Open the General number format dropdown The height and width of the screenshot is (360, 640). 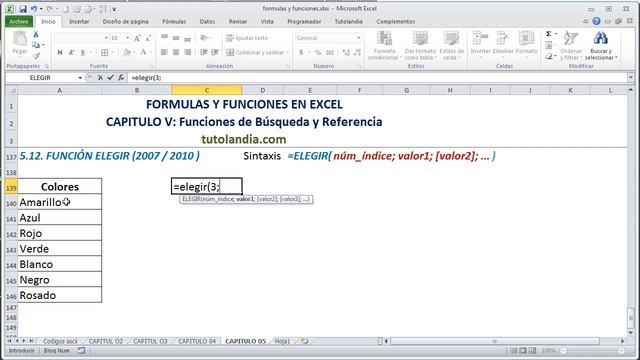point(359,38)
